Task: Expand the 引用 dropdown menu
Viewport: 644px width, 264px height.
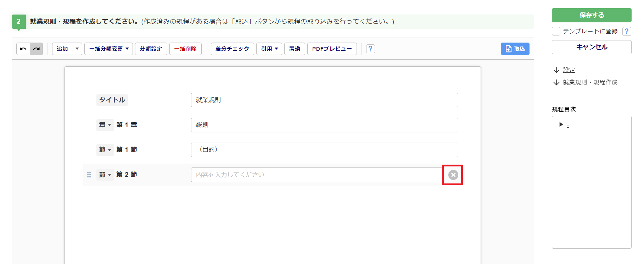Action: pos(269,49)
